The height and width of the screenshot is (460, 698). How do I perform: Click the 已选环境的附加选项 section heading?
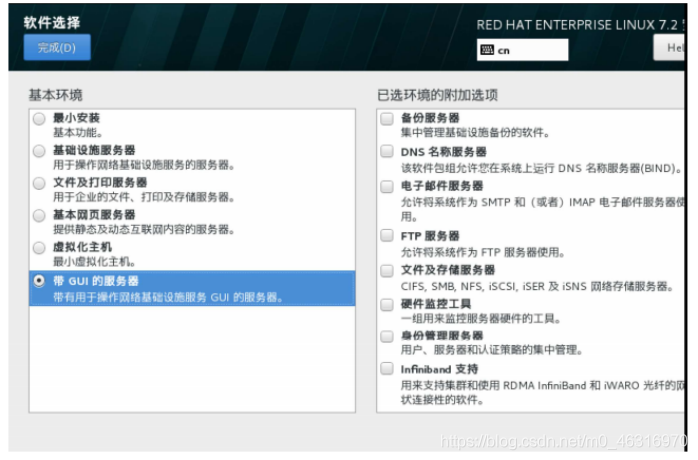[x=438, y=95]
